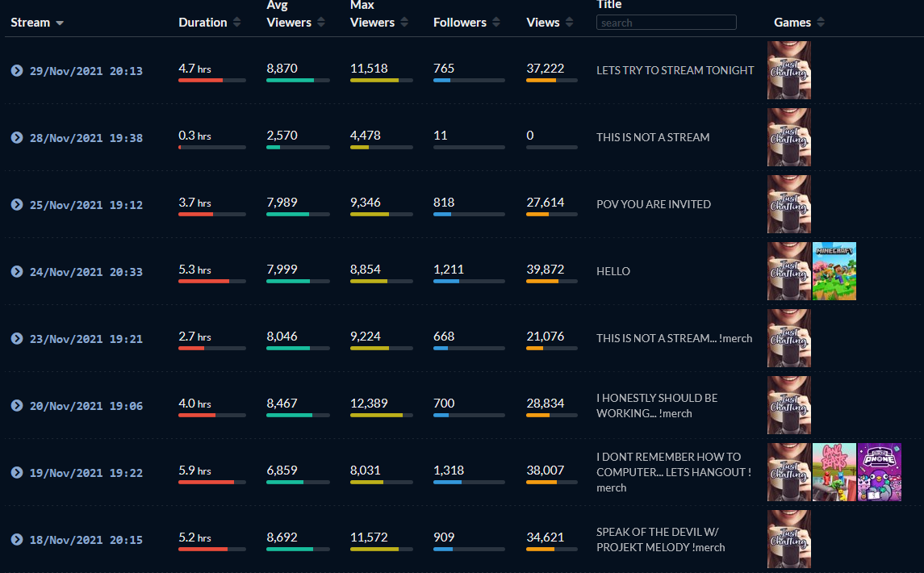The image size is (924, 573).
Task: Click the Stream column header label
Action: 30,23
